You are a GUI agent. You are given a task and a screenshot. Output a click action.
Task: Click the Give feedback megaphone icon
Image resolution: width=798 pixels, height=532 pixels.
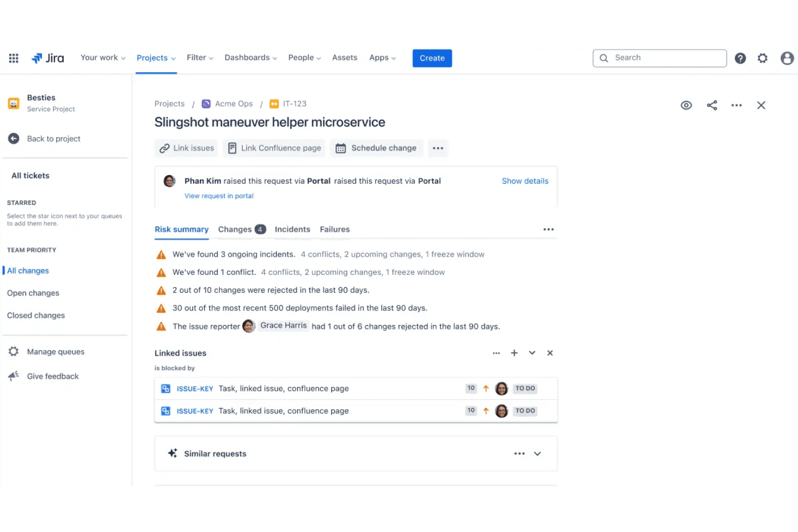(x=14, y=376)
